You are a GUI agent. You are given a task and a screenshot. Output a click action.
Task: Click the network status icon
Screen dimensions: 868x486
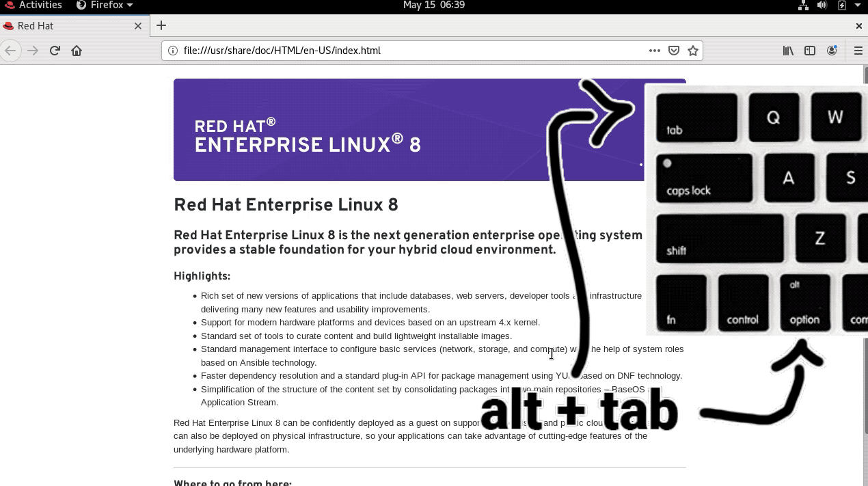(x=804, y=5)
